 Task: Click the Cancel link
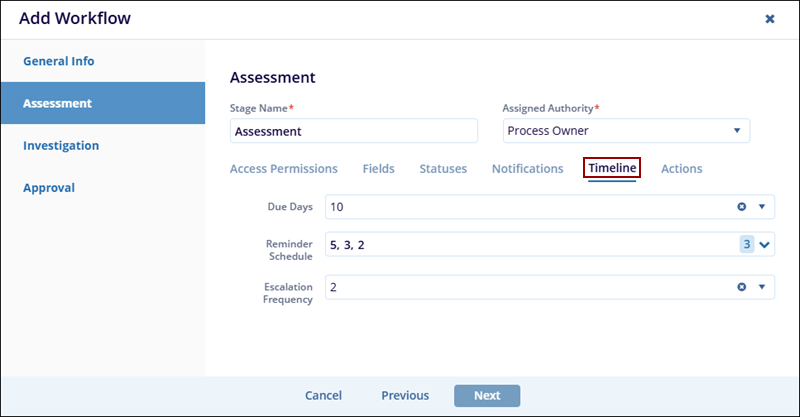pyautogui.click(x=323, y=395)
